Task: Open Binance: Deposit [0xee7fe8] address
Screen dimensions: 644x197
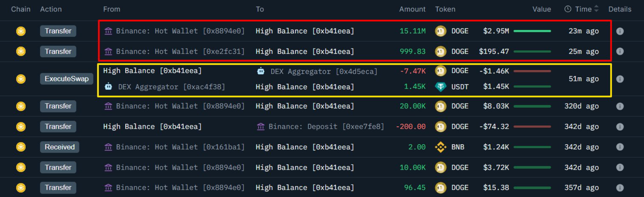Action: click(326, 127)
